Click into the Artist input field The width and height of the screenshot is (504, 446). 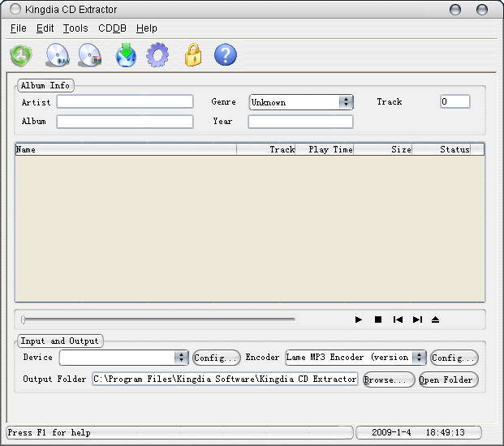coord(125,102)
